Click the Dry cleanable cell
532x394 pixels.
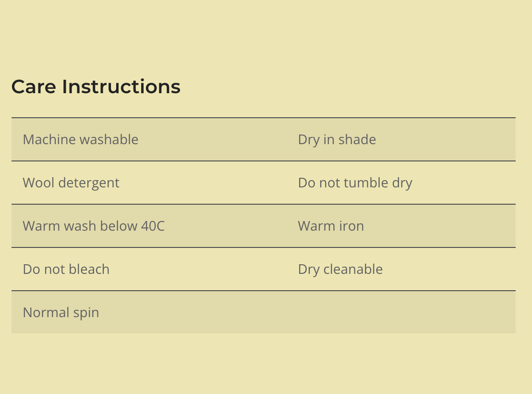(x=340, y=270)
